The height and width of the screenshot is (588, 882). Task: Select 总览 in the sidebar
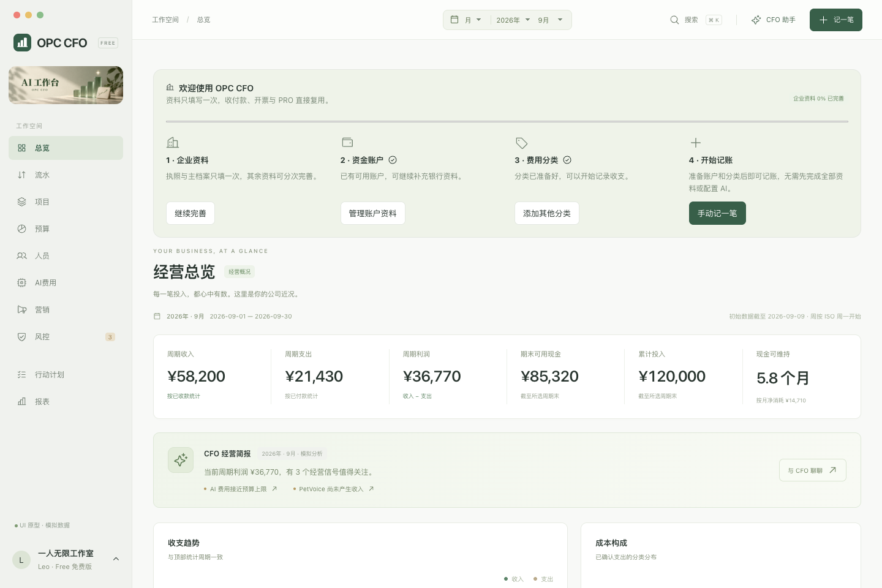tap(66, 148)
